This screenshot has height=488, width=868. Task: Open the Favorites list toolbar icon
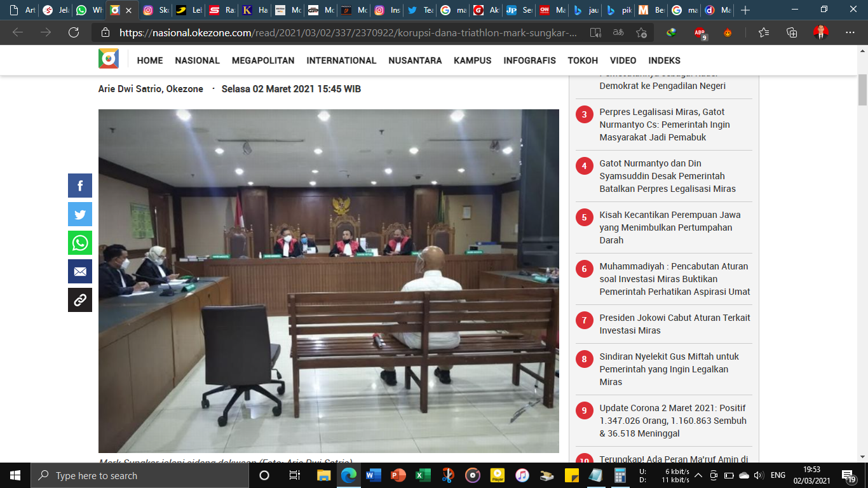coord(764,32)
